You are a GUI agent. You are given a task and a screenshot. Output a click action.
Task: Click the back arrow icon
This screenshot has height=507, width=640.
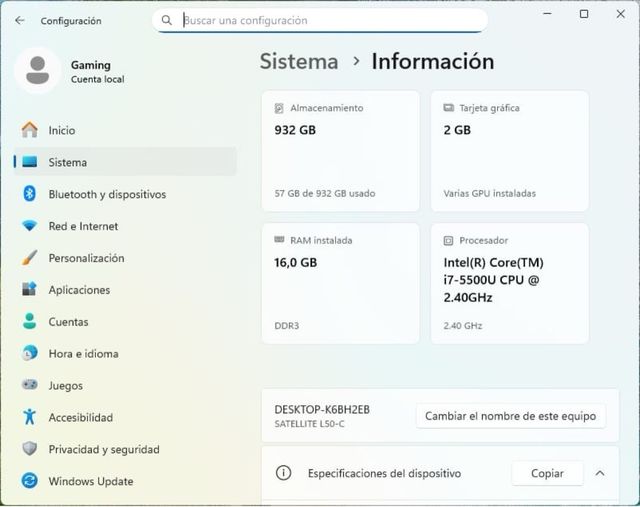point(20,20)
